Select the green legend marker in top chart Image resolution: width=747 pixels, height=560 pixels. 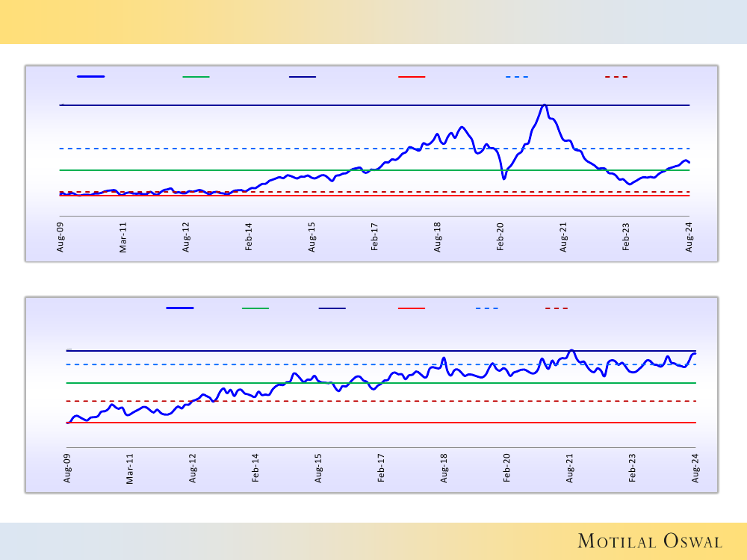click(196, 76)
